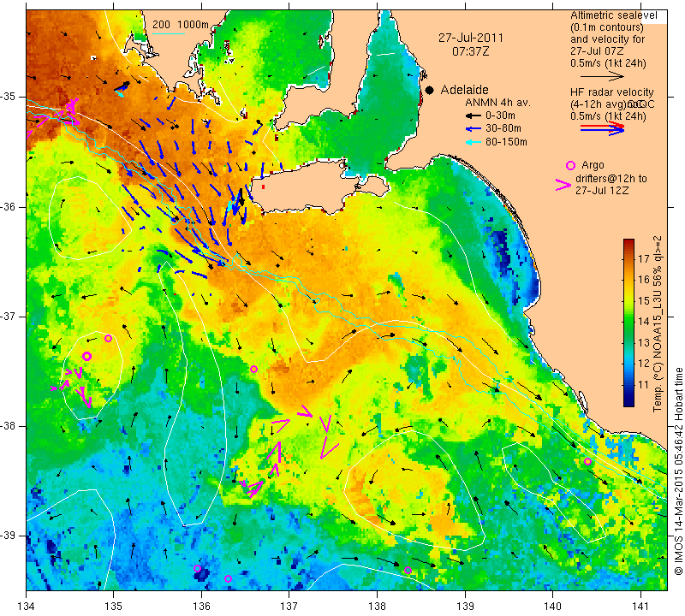685x616 pixels.
Task: Click the cyan depth contour legend line
Action: (168, 33)
